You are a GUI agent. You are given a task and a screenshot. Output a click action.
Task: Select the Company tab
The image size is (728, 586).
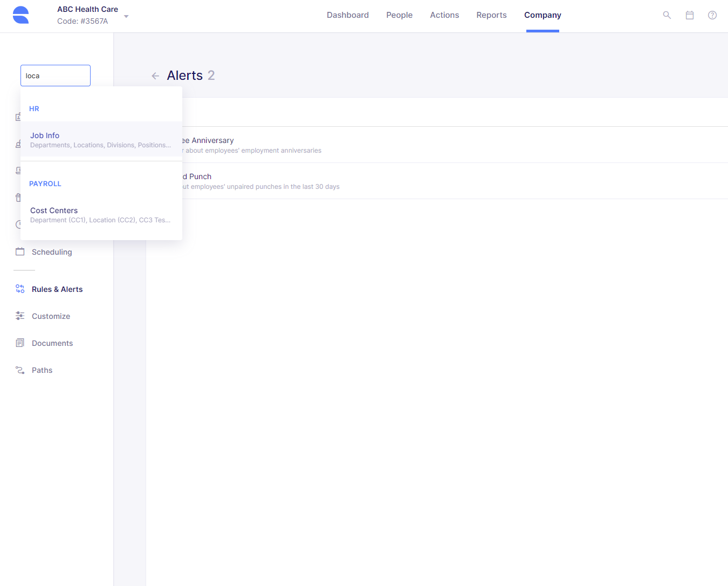pos(542,15)
